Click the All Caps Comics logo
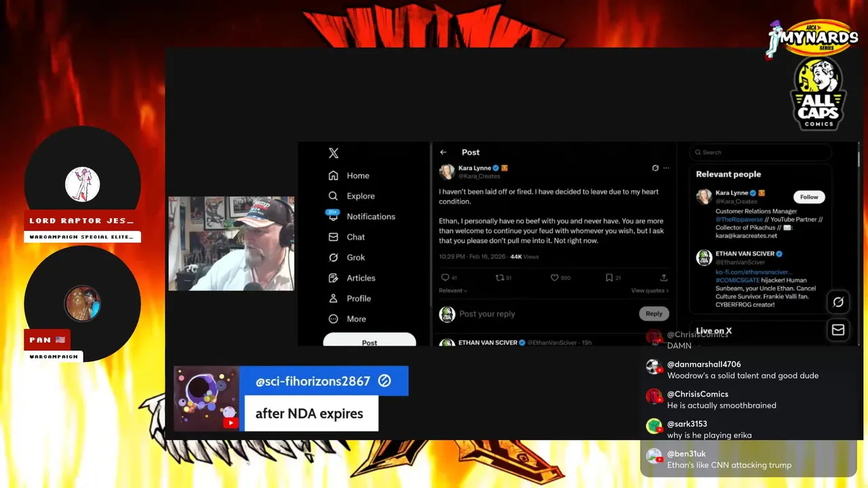The width and height of the screenshot is (868, 488). [818, 93]
